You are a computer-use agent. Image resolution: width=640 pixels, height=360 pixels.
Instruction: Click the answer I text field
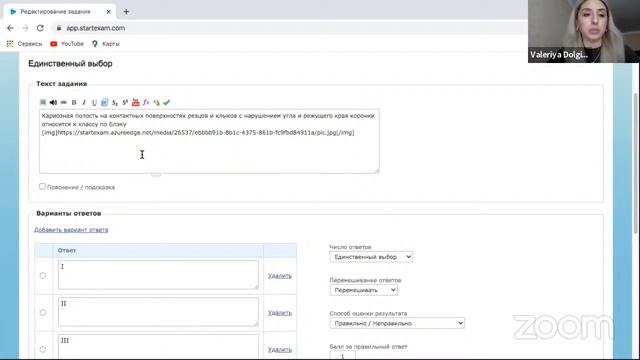point(158,275)
